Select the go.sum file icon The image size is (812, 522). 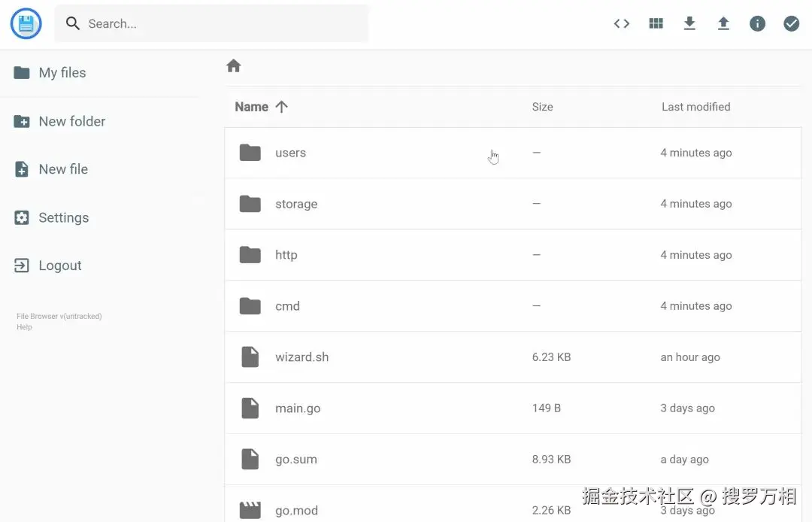click(250, 460)
